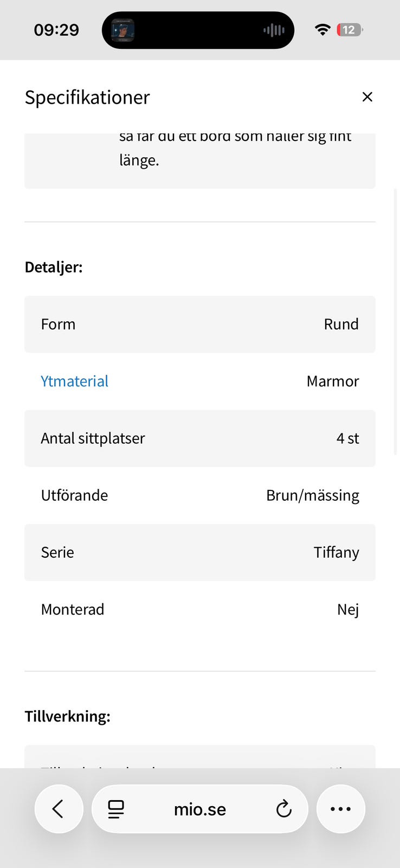Tap the Utförande Brun/mässing row
The image size is (400, 868).
[199, 495]
